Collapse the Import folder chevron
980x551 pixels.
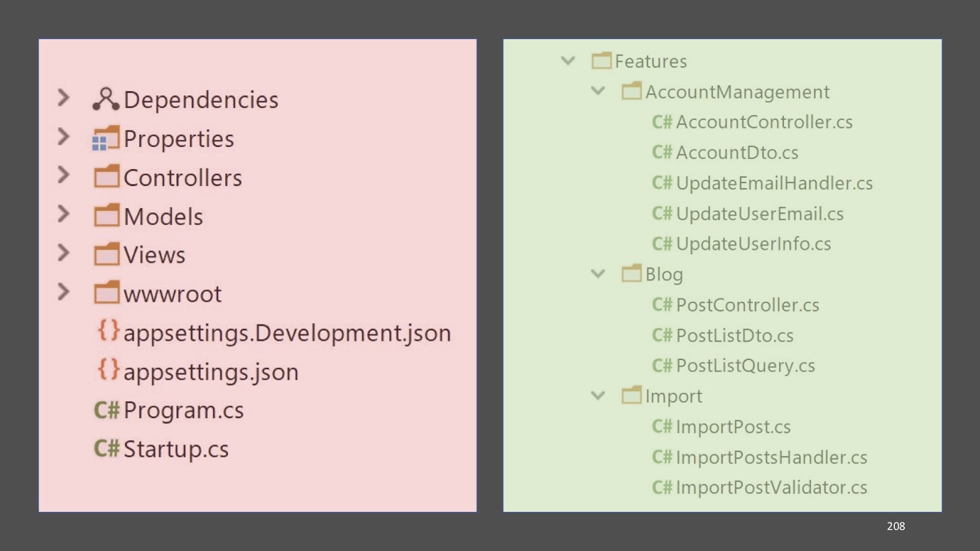[x=598, y=395]
